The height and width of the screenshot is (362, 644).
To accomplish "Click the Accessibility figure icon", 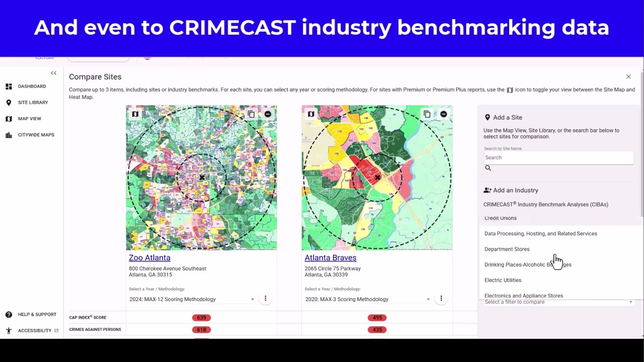I will coord(9,331).
